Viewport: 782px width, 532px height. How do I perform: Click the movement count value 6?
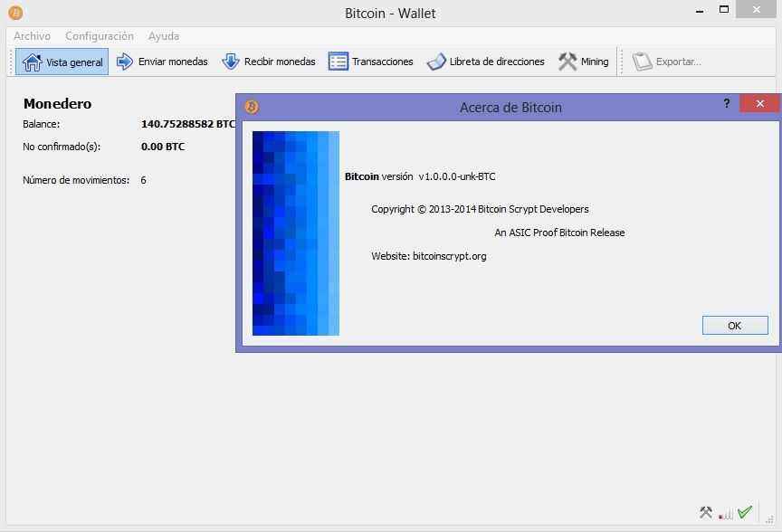pos(143,180)
